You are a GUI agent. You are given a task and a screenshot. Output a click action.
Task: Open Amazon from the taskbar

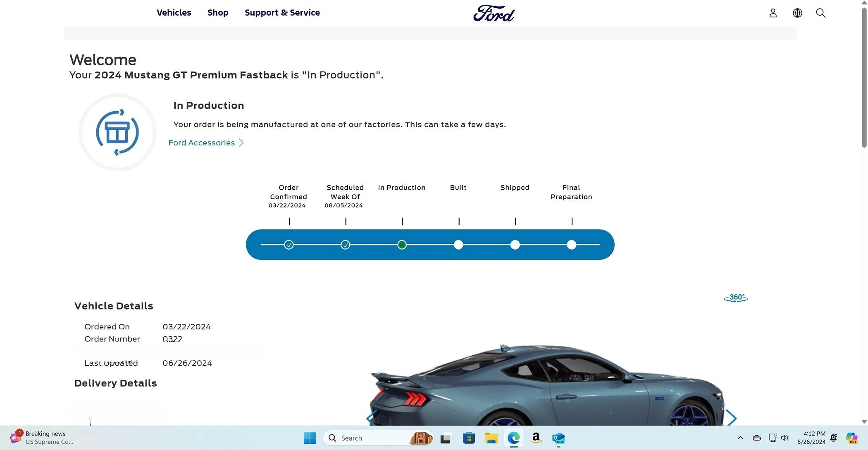pos(536,438)
